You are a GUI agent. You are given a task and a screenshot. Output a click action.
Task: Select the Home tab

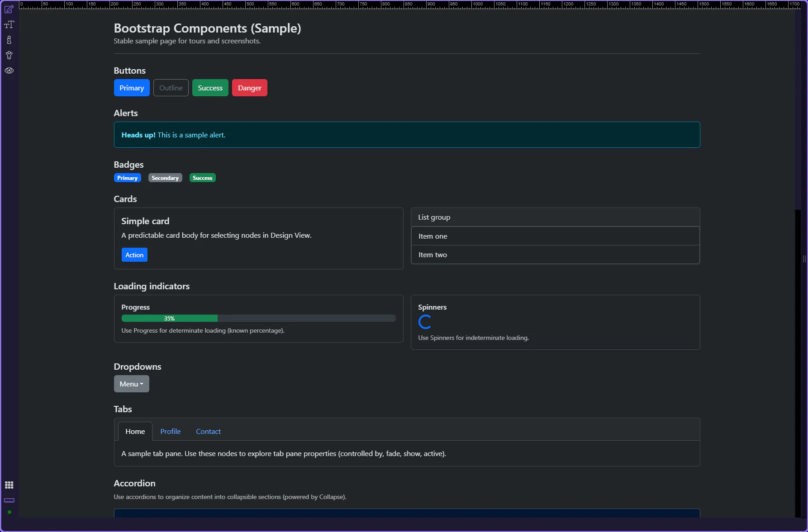(135, 432)
